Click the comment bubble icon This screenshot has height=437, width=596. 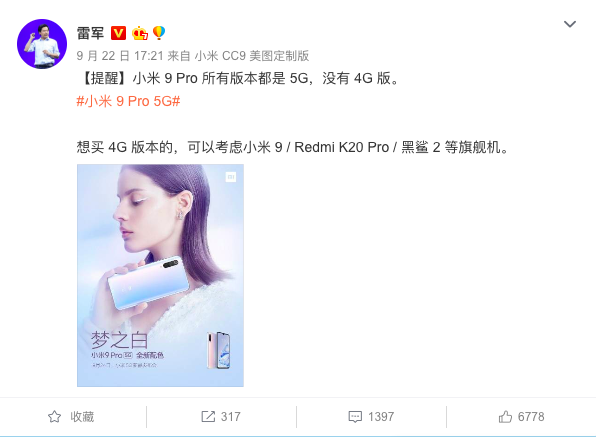[355, 416]
